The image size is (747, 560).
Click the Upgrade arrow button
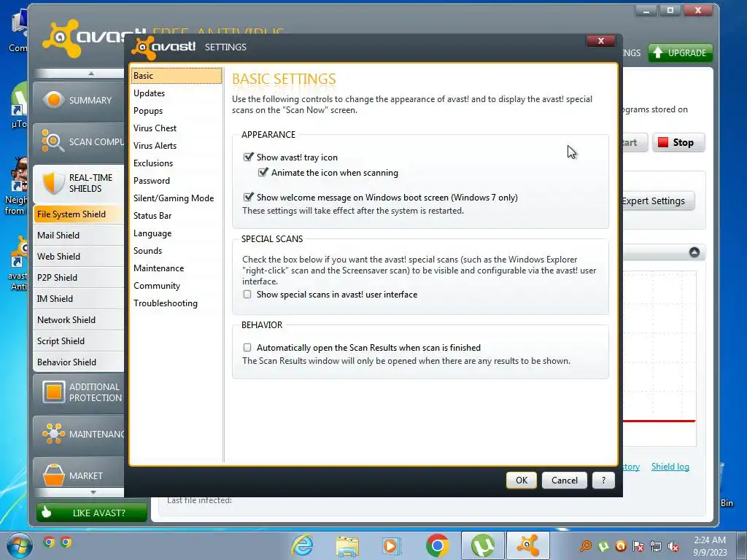coord(680,52)
